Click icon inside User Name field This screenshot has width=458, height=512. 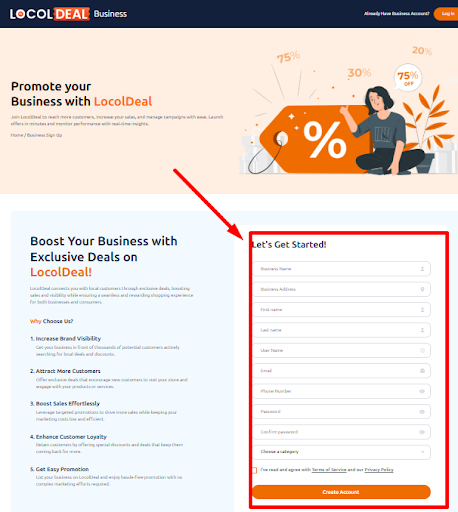422,350
